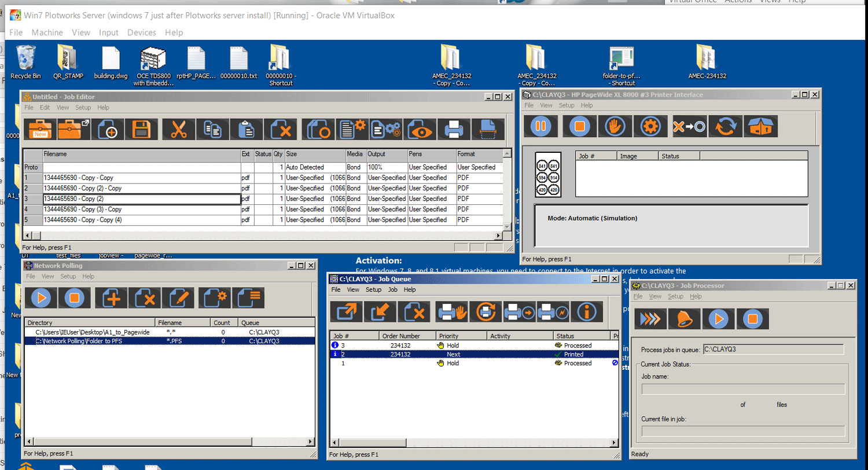Image resolution: width=868 pixels, height=470 pixels.
Task: Click the Filename column header in Job Editor
Action: [x=141, y=155]
